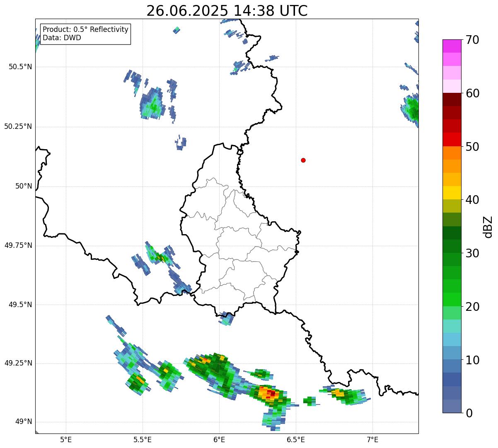Click the light blue colorbar segment between 10 and 20

point(452,339)
